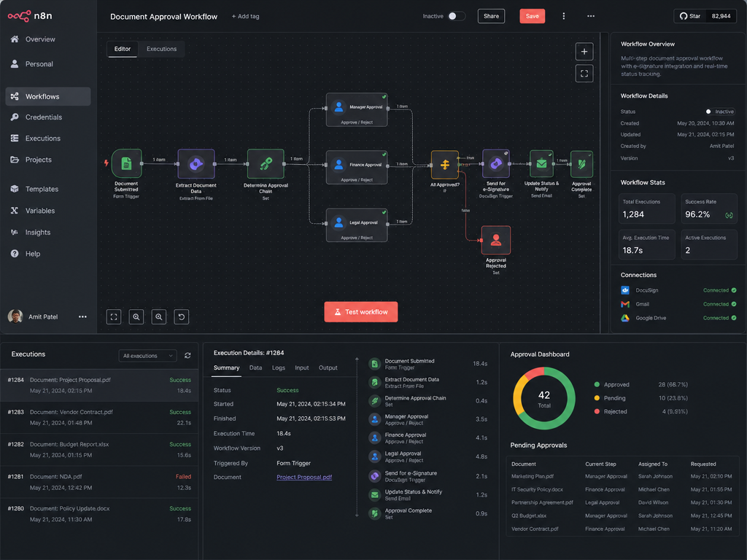Select execution #1284 Project Proposal.pdf

(99, 385)
